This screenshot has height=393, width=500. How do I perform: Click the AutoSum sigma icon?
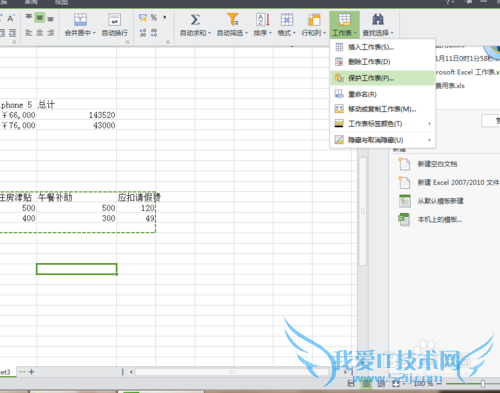coord(195,20)
